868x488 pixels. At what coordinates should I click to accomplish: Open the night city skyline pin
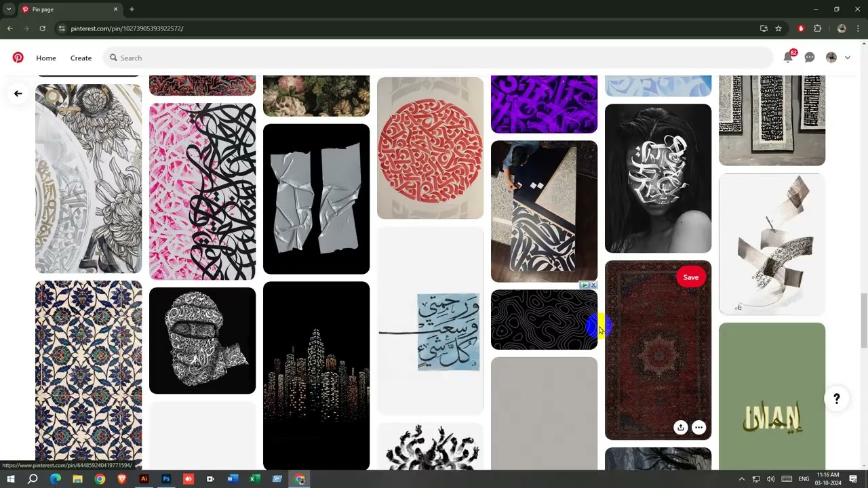(316, 375)
